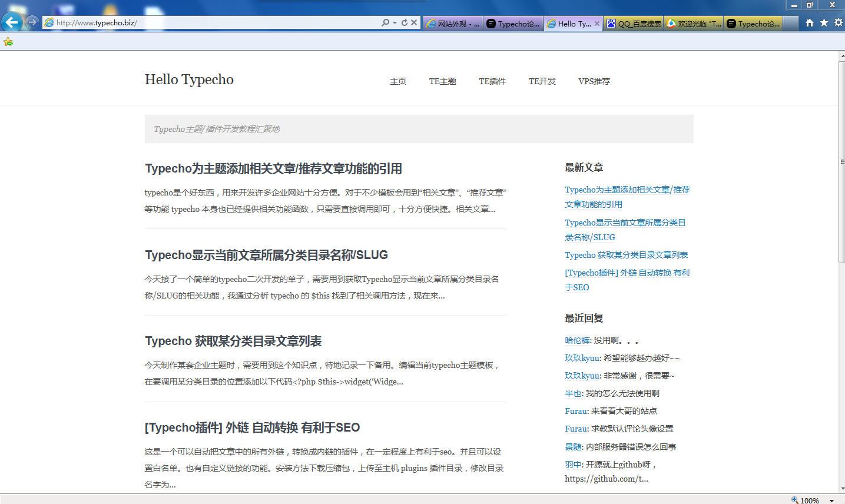Click the vertical scrollbar up arrow
Image resolution: width=845 pixels, height=504 pixels.
pyautogui.click(x=842, y=55)
